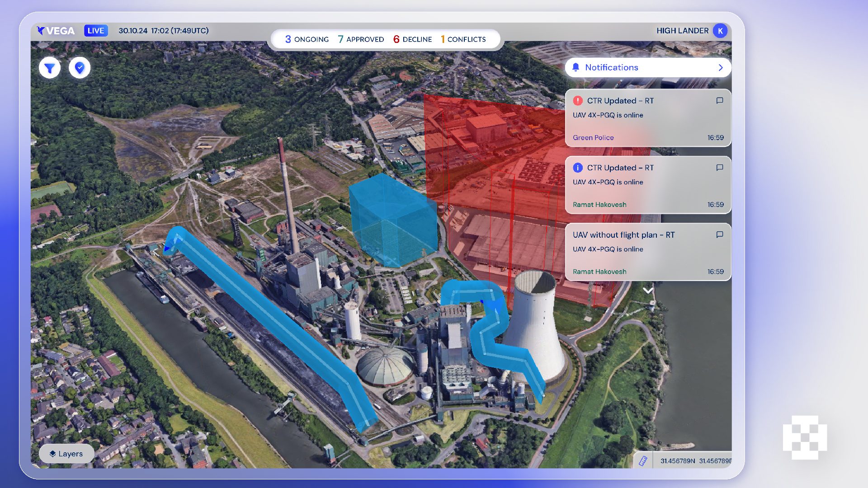Click the VEGA logo
The image size is (868, 488).
click(57, 31)
